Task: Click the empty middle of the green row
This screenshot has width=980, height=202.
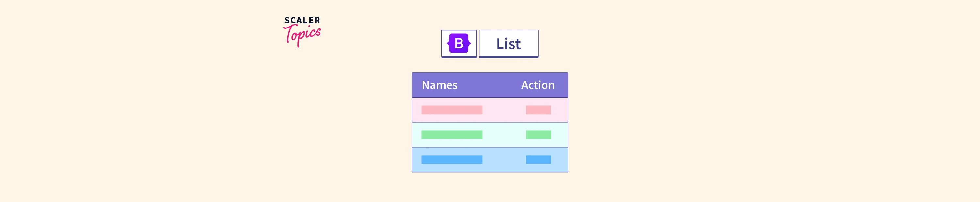Action: coord(504,135)
